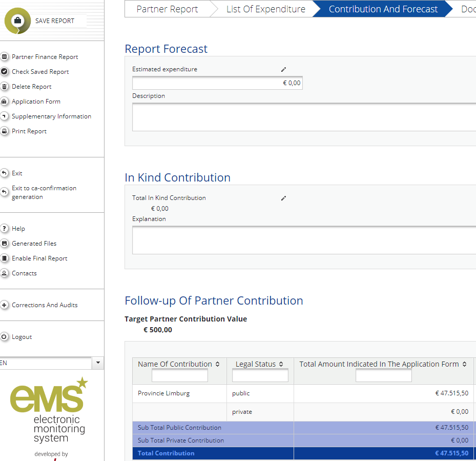
Task: Open the Application Form link
Action: tap(36, 102)
